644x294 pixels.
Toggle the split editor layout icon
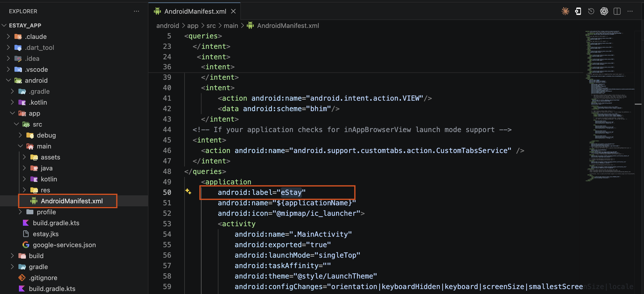point(617,11)
